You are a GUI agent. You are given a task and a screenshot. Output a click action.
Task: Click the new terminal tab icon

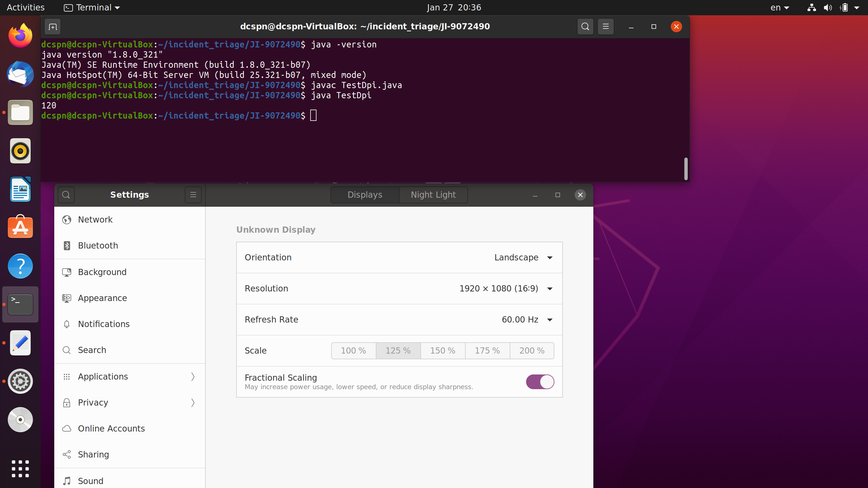coord(53,27)
